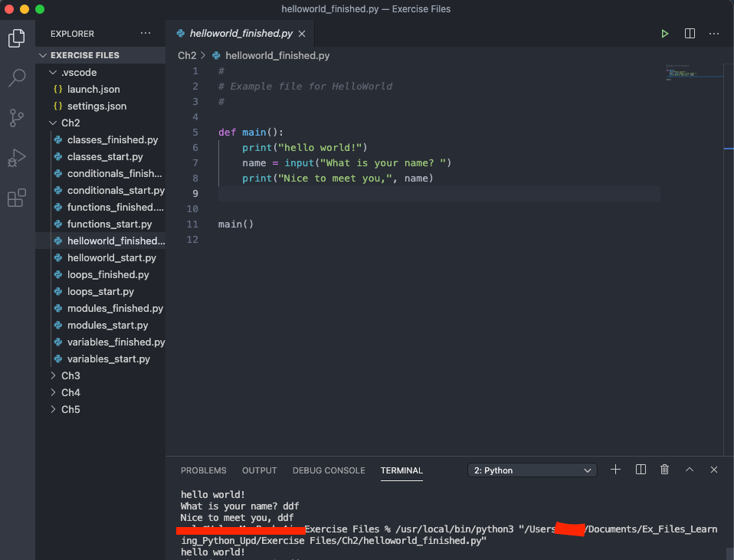The height and width of the screenshot is (560, 734).
Task: Run the Python file with play icon
Action: (665, 34)
